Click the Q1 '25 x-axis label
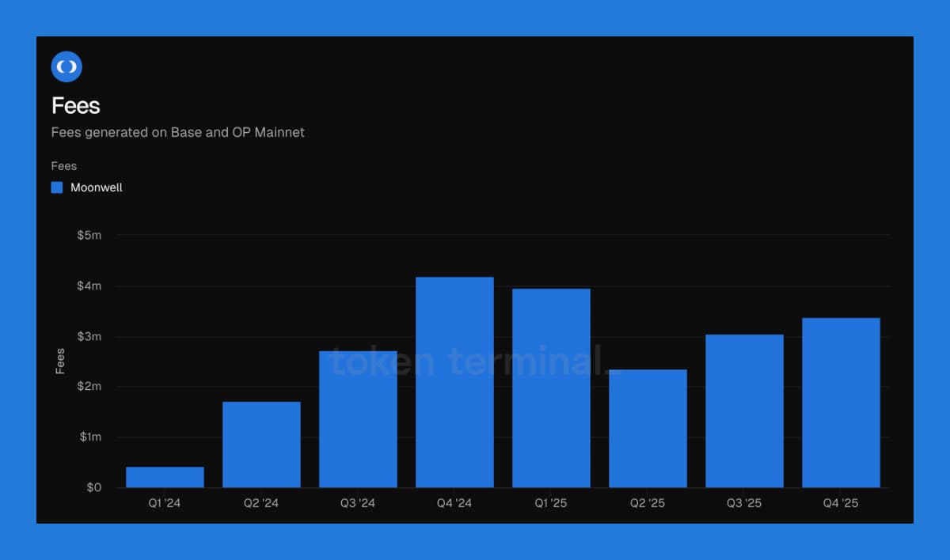Image resolution: width=950 pixels, height=560 pixels. 551,503
